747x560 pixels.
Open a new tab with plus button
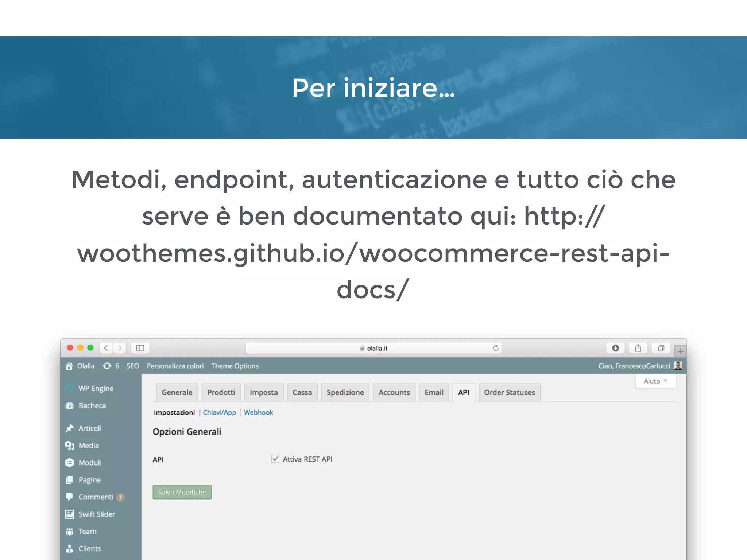point(681,351)
